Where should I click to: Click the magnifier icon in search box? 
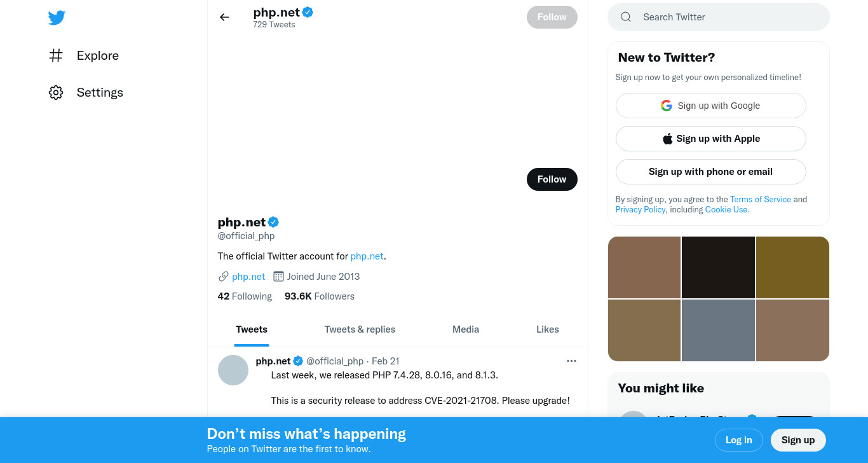[x=626, y=17]
